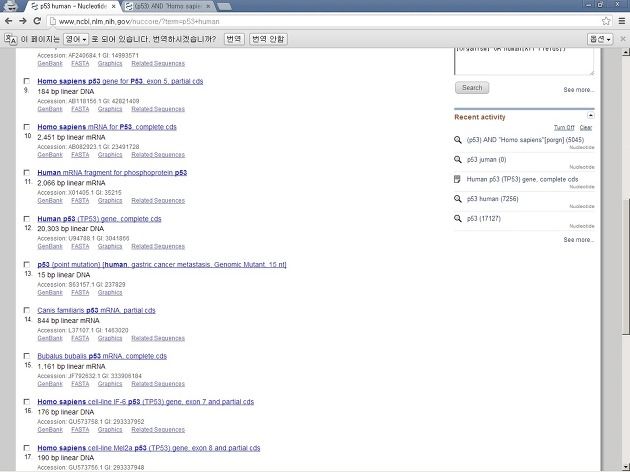Check the box for result 14
630x472 pixels.
click(27, 310)
